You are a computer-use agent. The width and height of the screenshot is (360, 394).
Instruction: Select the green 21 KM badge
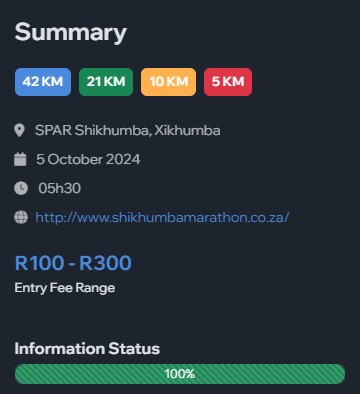106,82
